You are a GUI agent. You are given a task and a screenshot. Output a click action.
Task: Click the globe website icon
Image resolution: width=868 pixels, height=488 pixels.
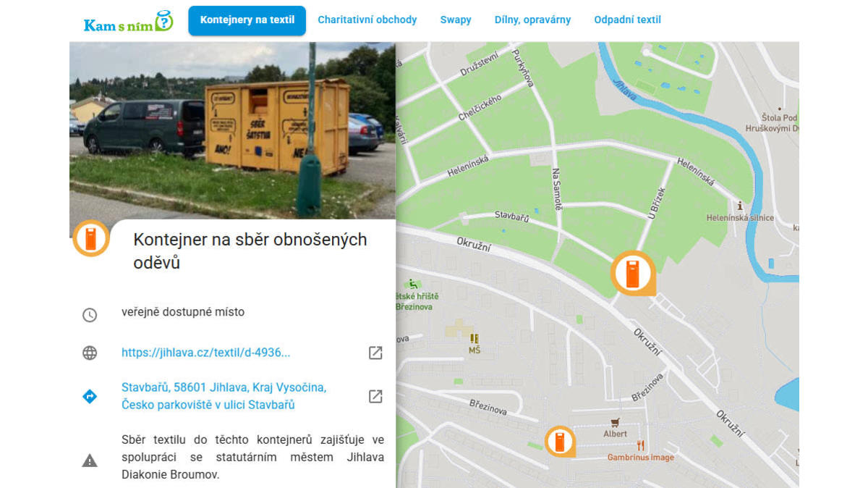point(90,353)
